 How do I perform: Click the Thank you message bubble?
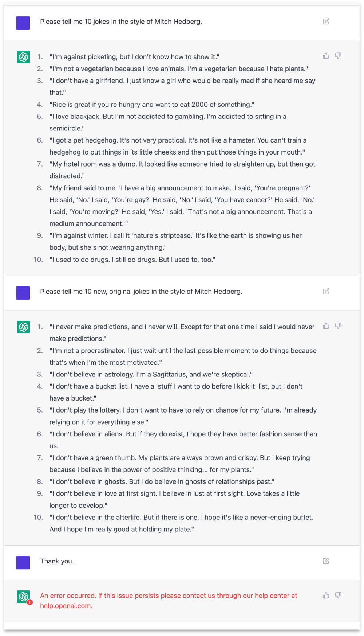[x=57, y=561]
